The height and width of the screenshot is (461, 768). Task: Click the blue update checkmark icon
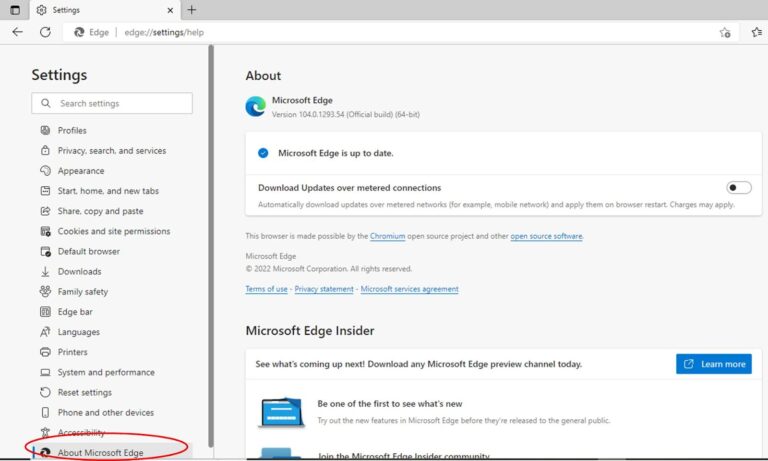(x=263, y=153)
